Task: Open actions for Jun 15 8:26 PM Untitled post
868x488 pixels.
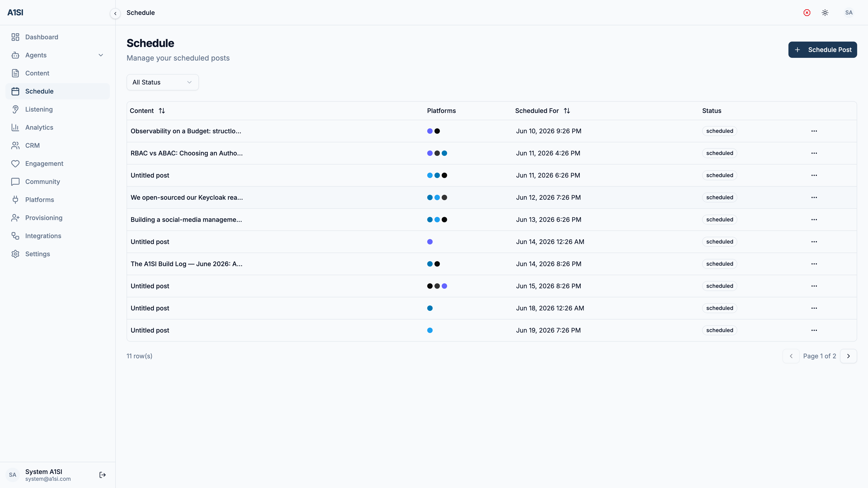Action: coord(814,286)
